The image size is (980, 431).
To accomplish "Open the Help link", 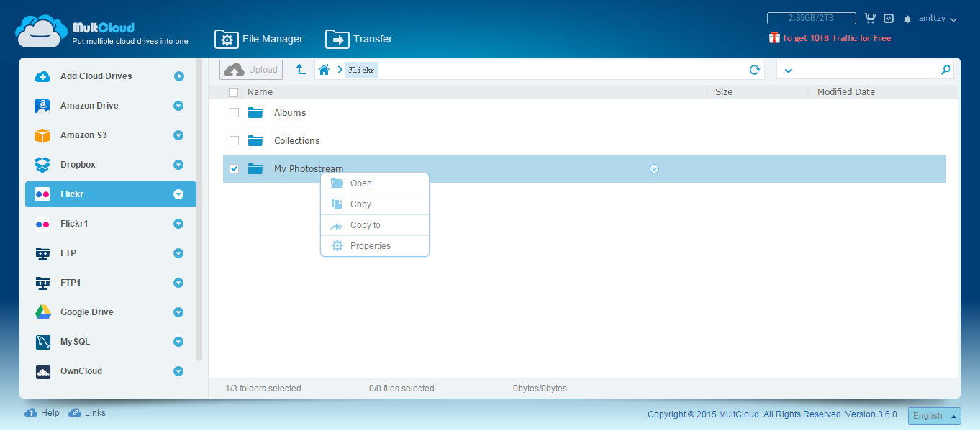I will click(50, 413).
